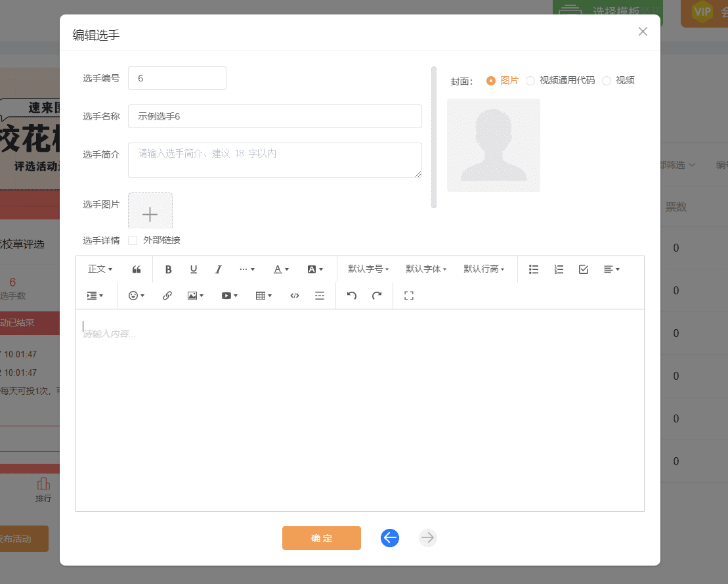Open the 正文 paragraph style dropdown

100,269
